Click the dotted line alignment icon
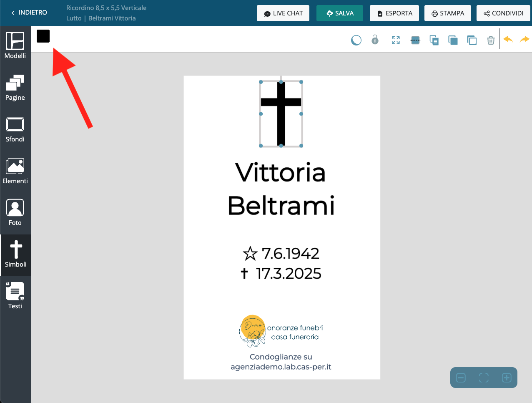The width and height of the screenshot is (532, 403). click(415, 40)
